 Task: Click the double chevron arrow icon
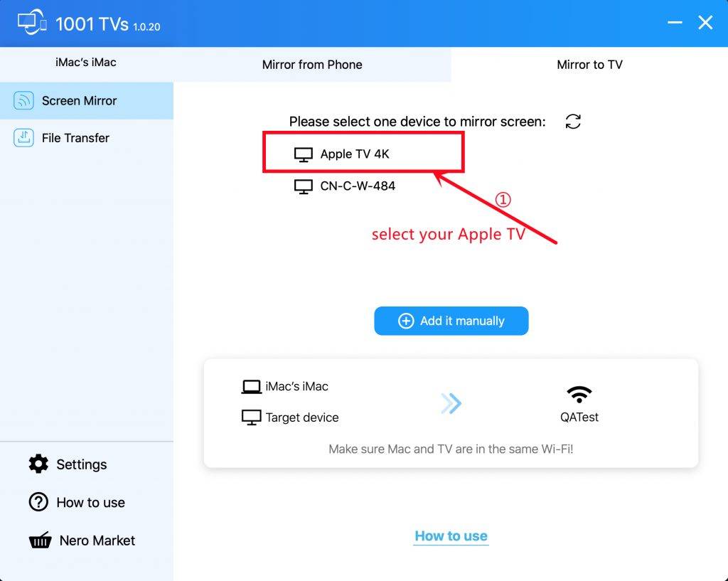click(x=451, y=403)
